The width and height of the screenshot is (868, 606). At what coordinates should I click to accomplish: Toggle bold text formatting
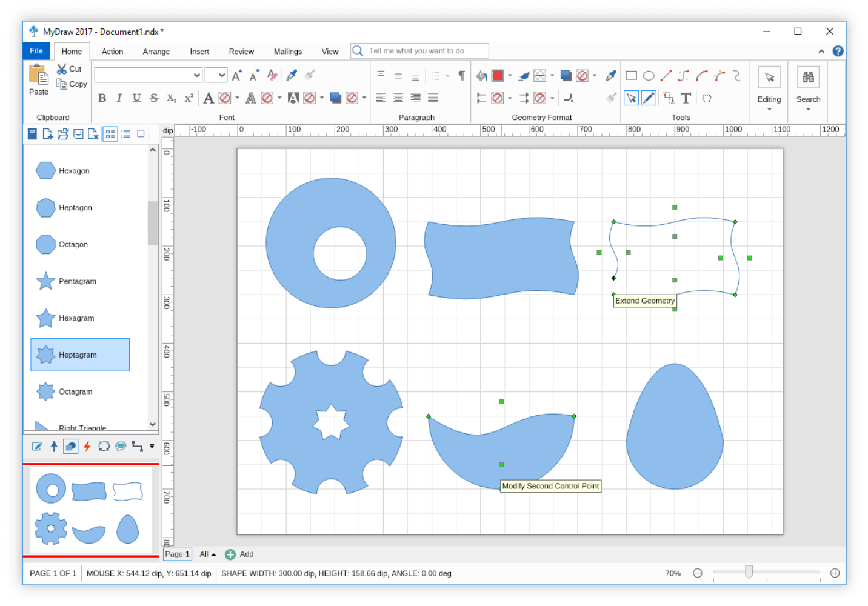pyautogui.click(x=102, y=98)
